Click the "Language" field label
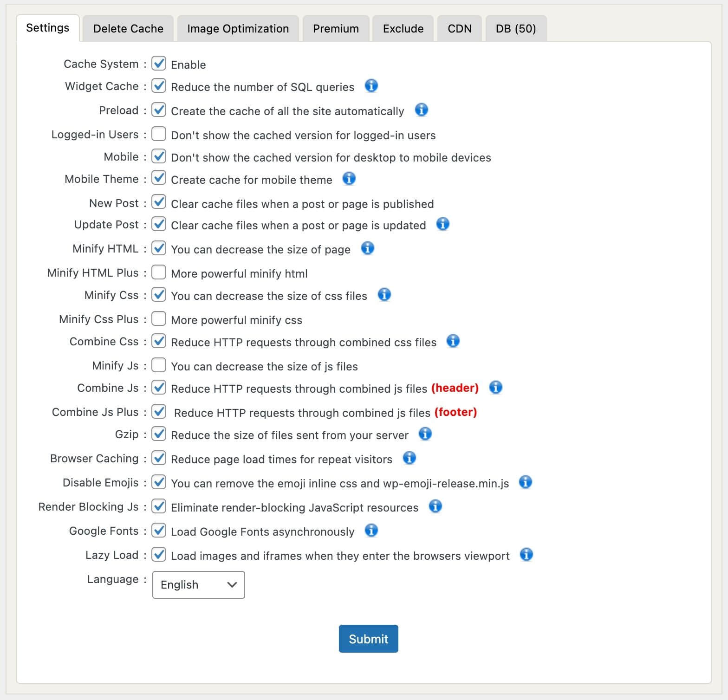Image resolution: width=728 pixels, height=700 pixels. [113, 579]
